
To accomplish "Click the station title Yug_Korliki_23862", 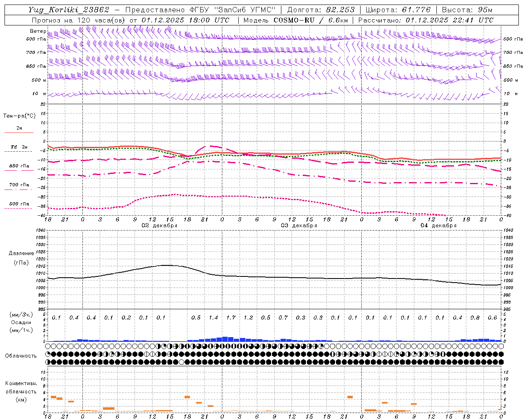I will [68, 10].
